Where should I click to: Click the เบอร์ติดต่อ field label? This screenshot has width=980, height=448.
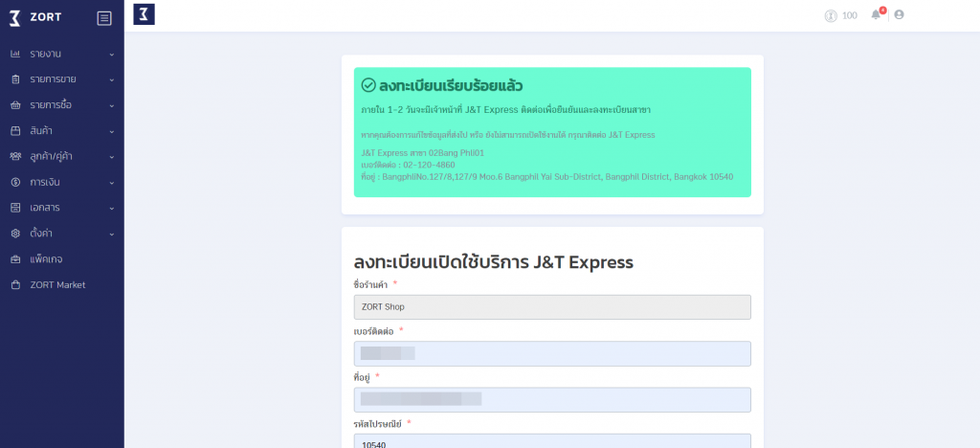374,331
